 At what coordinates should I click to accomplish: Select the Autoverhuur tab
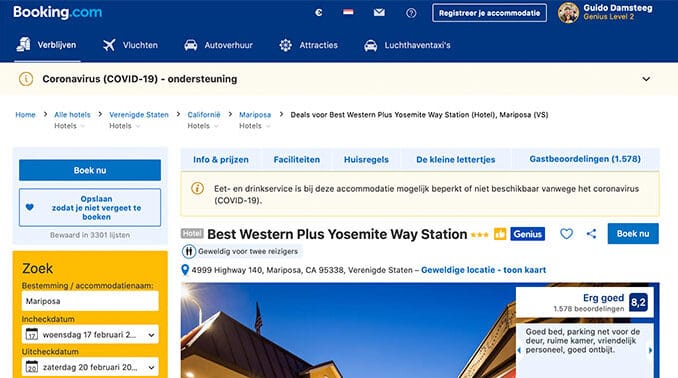point(218,45)
